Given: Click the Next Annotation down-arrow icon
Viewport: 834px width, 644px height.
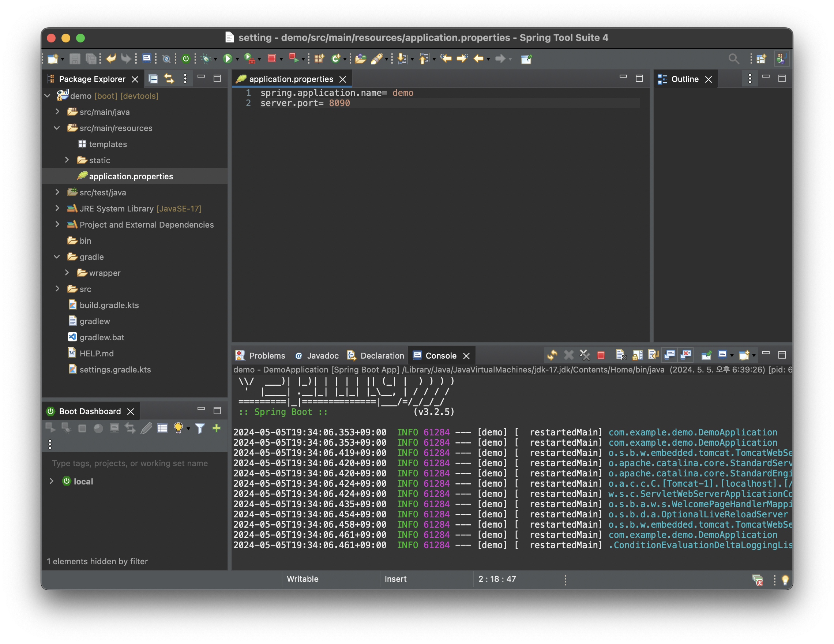Looking at the screenshot, I should pos(402,59).
